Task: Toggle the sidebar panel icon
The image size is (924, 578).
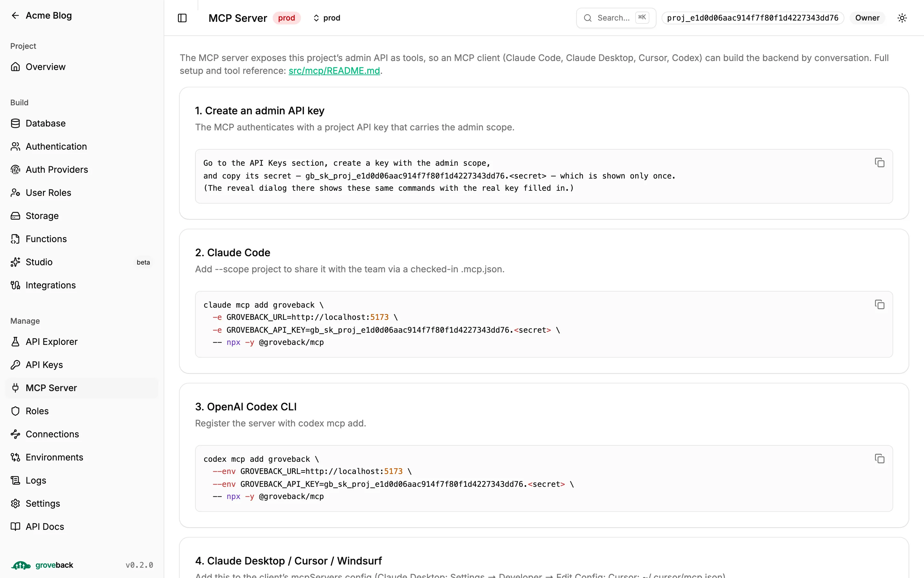Action: (x=182, y=18)
